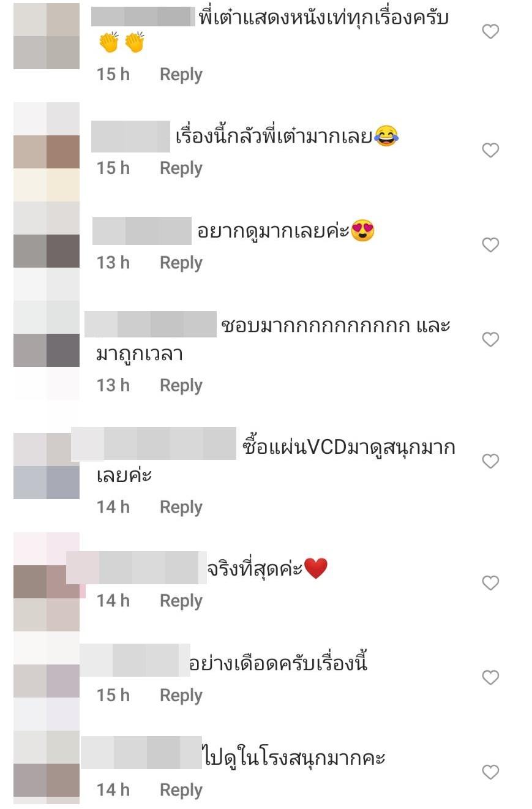Reply under 'ไปดูในโรงสนุกมากคะ'

[x=181, y=790]
